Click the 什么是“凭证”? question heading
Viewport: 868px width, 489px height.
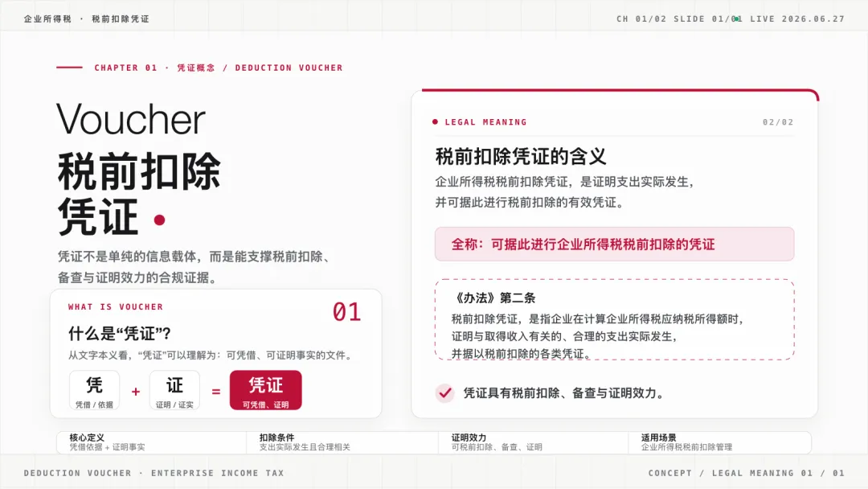[x=120, y=334]
